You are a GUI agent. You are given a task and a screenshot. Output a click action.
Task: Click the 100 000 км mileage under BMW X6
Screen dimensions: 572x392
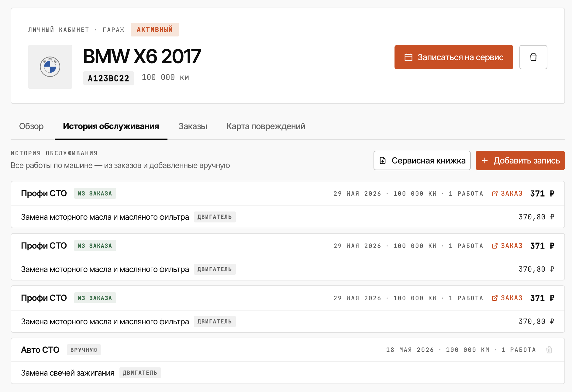[165, 77]
